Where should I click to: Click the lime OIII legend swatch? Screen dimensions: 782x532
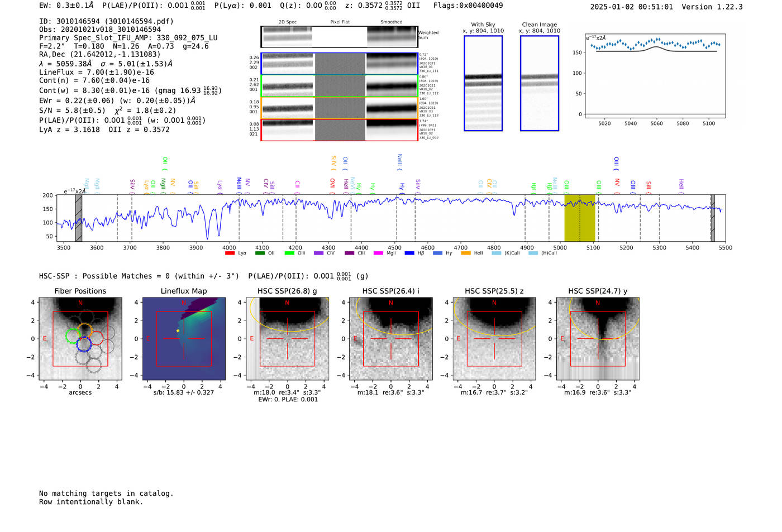(289, 253)
